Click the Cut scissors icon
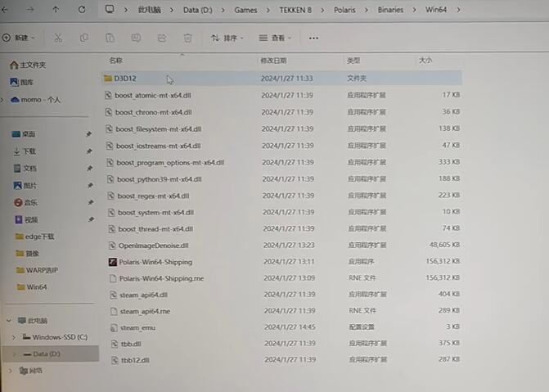Image resolution: width=549 pixels, height=392 pixels. [x=58, y=38]
